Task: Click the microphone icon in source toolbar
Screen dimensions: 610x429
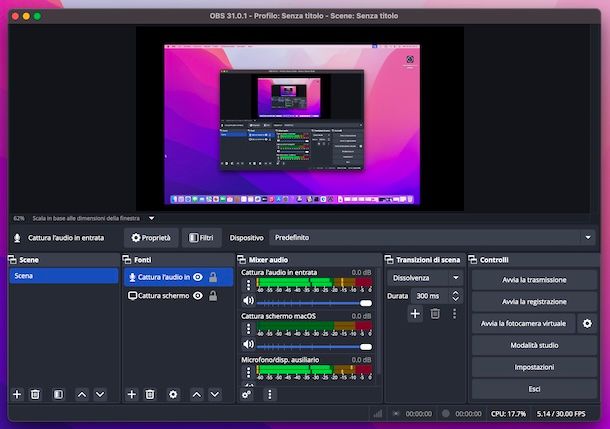Action: pyautogui.click(x=17, y=238)
